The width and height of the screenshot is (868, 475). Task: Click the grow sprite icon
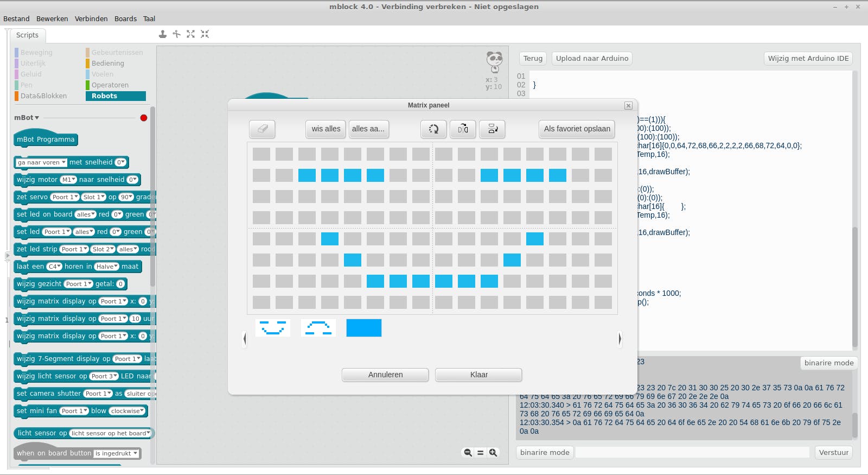click(x=190, y=34)
